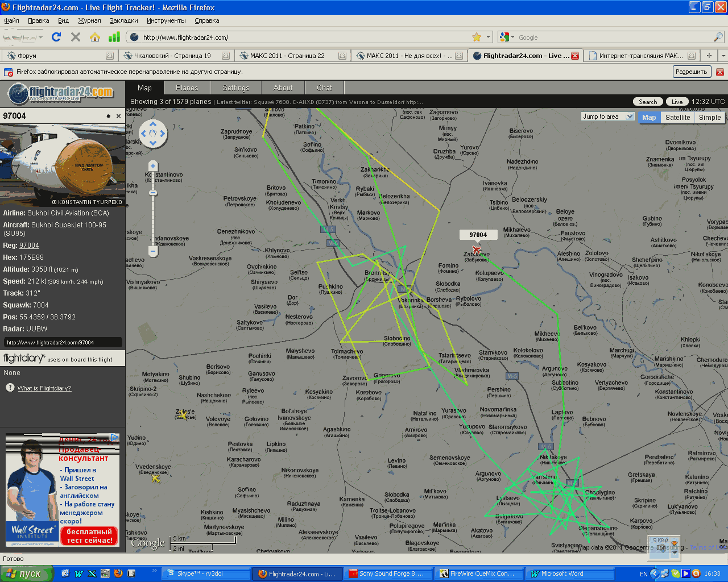Switch map view to Simple
The image size is (728, 582).
[710, 117]
